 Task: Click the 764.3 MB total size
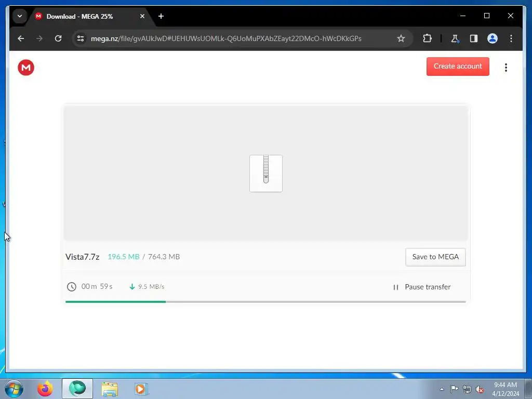pyautogui.click(x=164, y=257)
